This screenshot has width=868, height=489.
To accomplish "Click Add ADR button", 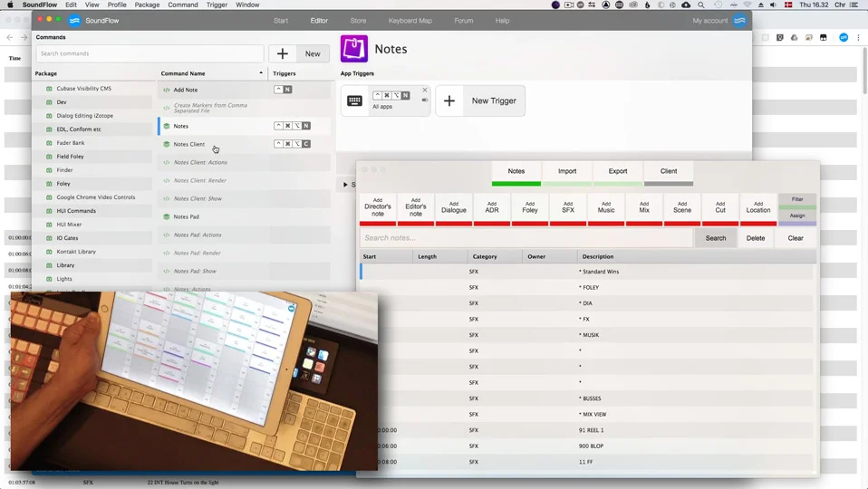I will pyautogui.click(x=492, y=209).
